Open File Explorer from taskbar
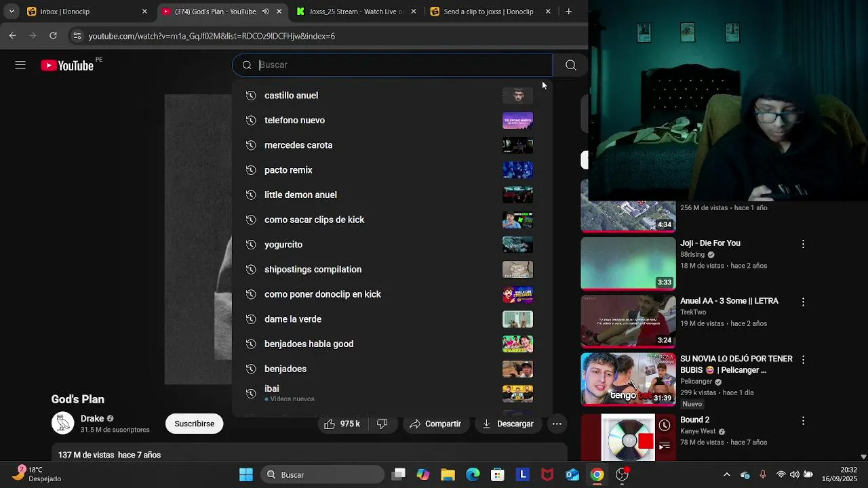 [448, 474]
